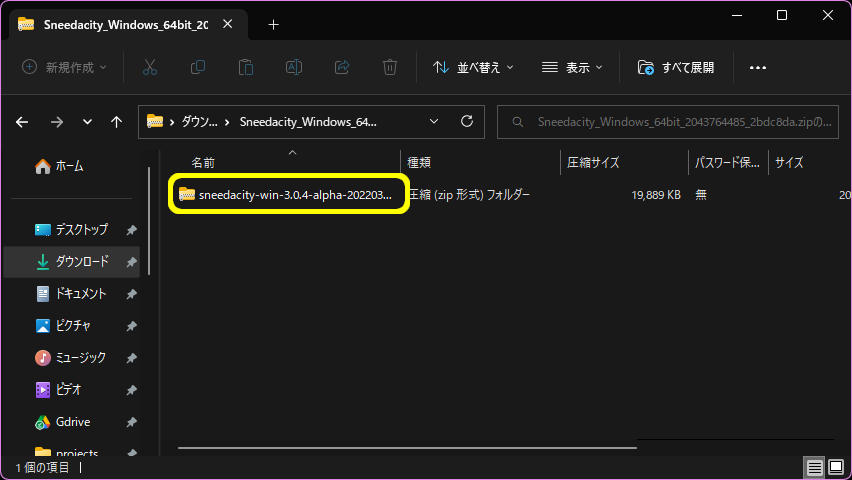Click the Rename icon in toolbar
The image size is (852, 480).
tap(293, 67)
